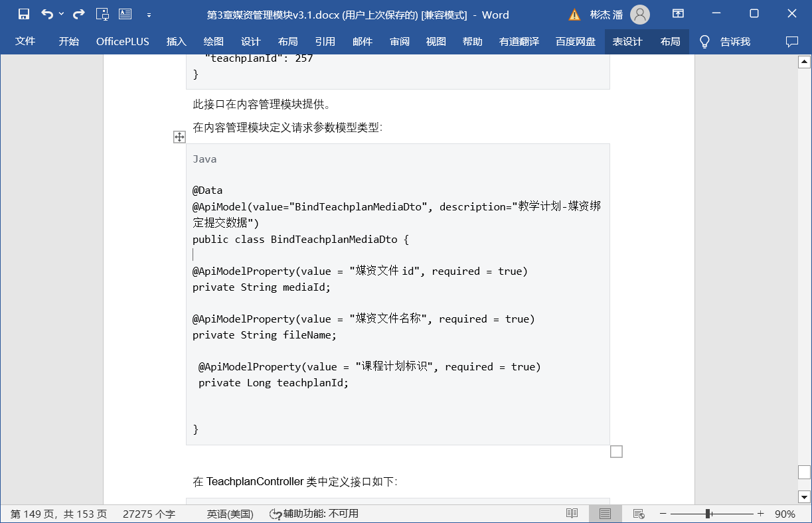Select the 表设计 tab

627,41
